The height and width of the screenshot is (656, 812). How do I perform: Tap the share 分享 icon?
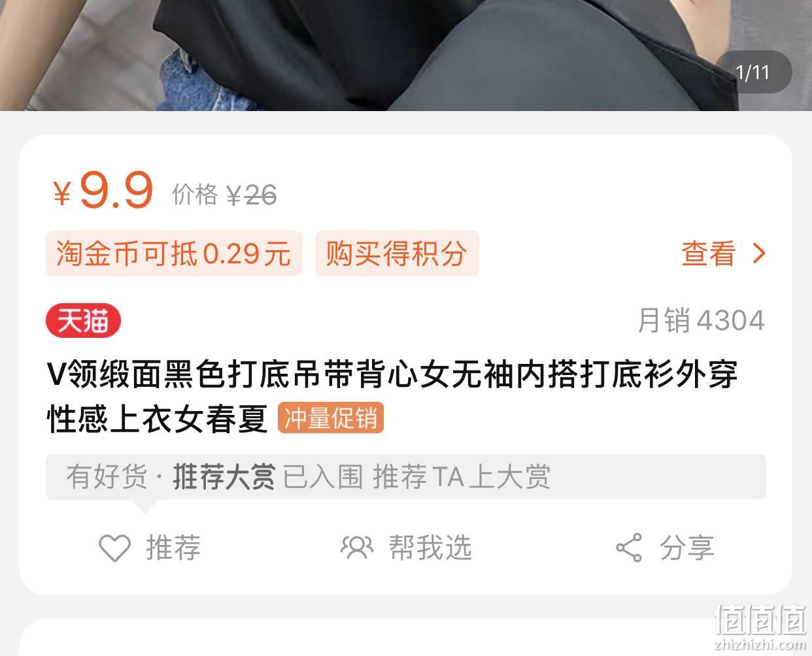pyautogui.click(x=629, y=548)
